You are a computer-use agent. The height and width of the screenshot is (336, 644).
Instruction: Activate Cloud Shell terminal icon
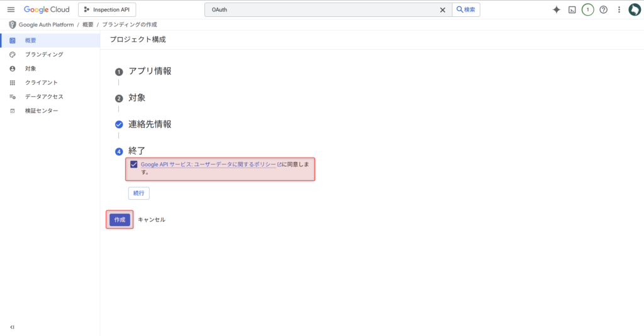click(x=572, y=10)
